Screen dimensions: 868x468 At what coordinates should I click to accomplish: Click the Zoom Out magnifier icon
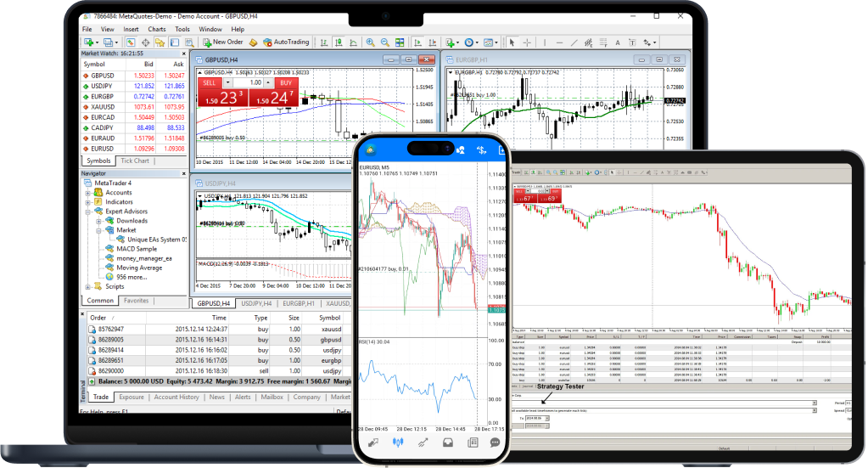tap(384, 42)
